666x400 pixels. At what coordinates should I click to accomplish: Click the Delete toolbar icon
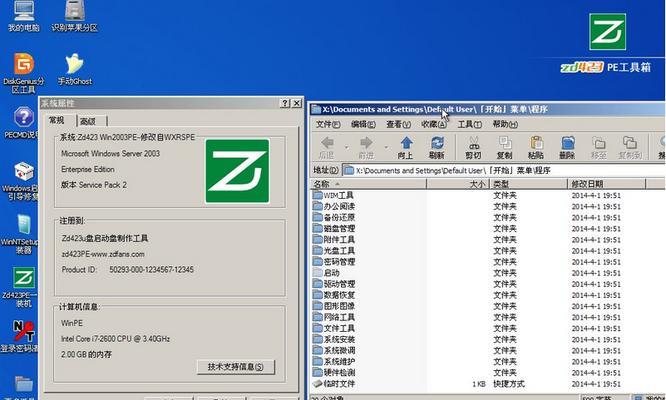[x=567, y=147]
